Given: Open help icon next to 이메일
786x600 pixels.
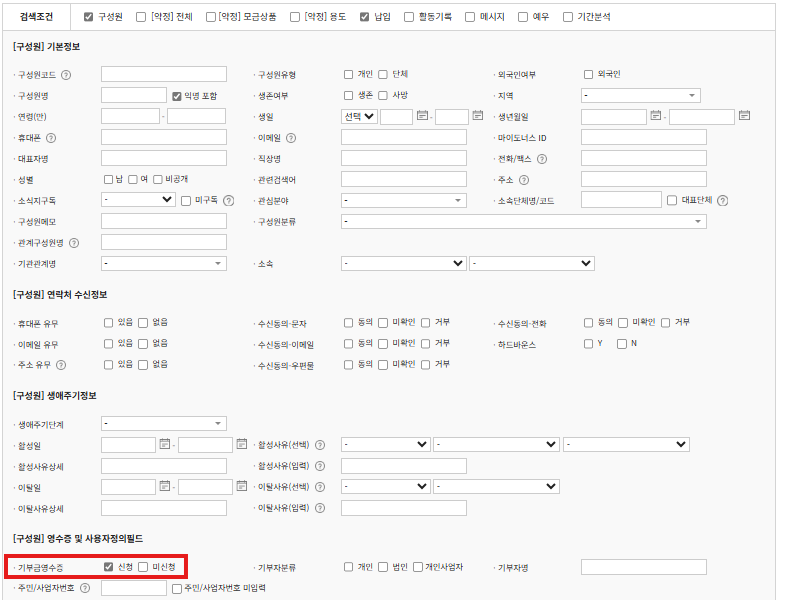Looking at the screenshot, I should point(291,138).
